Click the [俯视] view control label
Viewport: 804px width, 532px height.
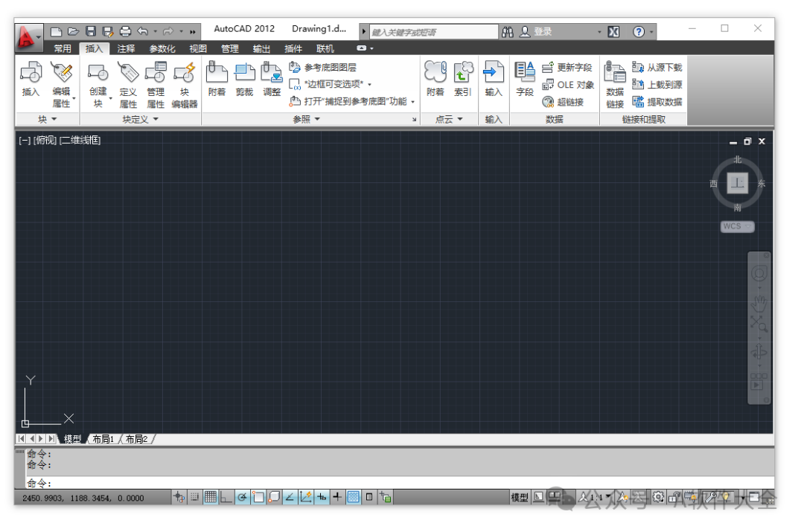(x=45, y=140)
